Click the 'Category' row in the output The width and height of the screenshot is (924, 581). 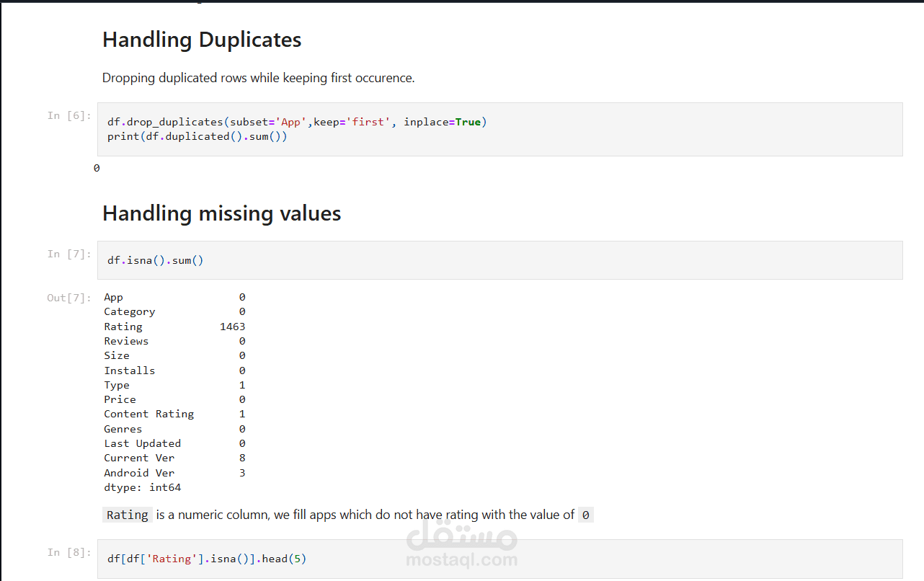[x=174, y=311]
